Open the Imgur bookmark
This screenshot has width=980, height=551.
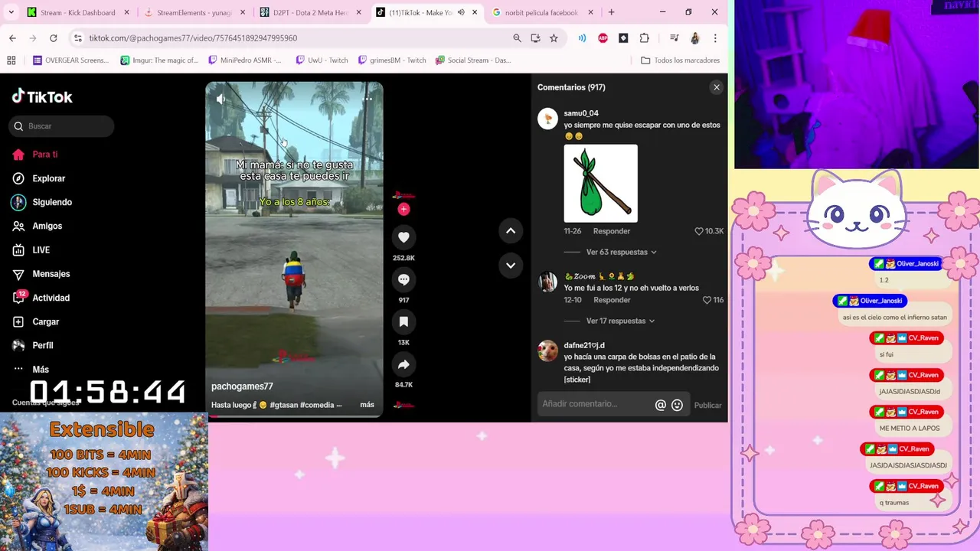click(158, 60)
